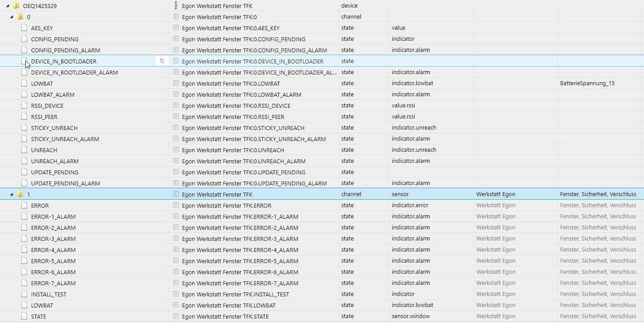Click state icon beside TFK.STATE name
The width and height of the screenshot is (644, 323).
coord(176,316)
